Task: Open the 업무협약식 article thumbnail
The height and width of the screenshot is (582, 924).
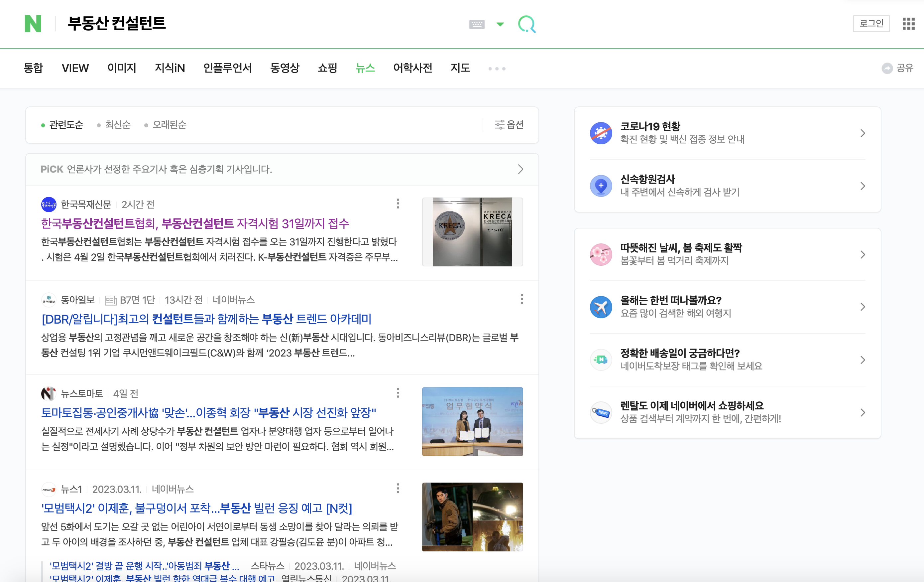Action: pyautogui.click(x=472, y=421)
